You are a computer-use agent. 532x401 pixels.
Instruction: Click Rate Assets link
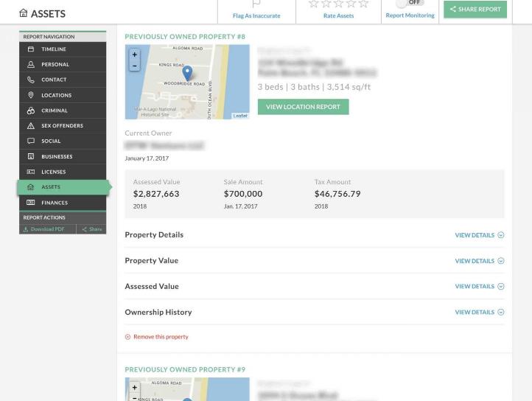[339, 15]
